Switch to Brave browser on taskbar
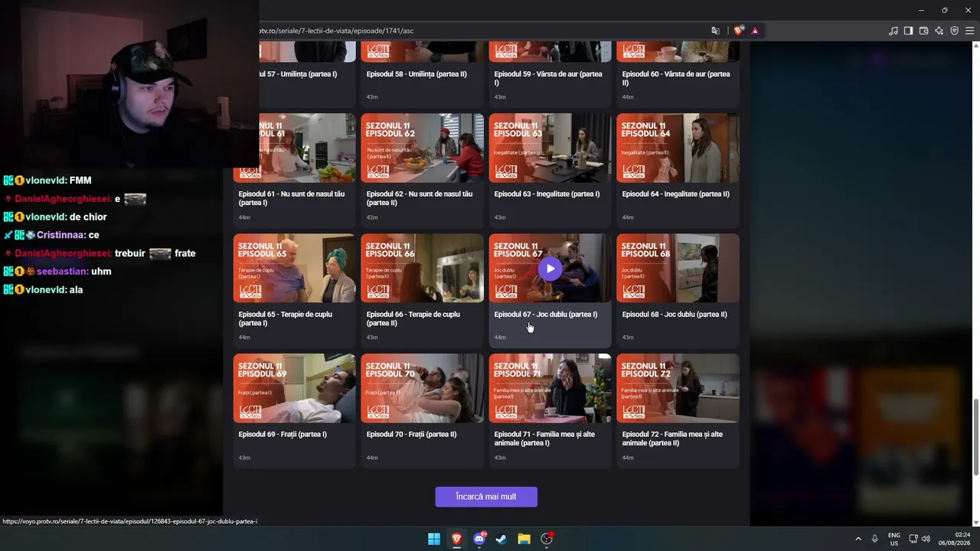 (456, 539)
